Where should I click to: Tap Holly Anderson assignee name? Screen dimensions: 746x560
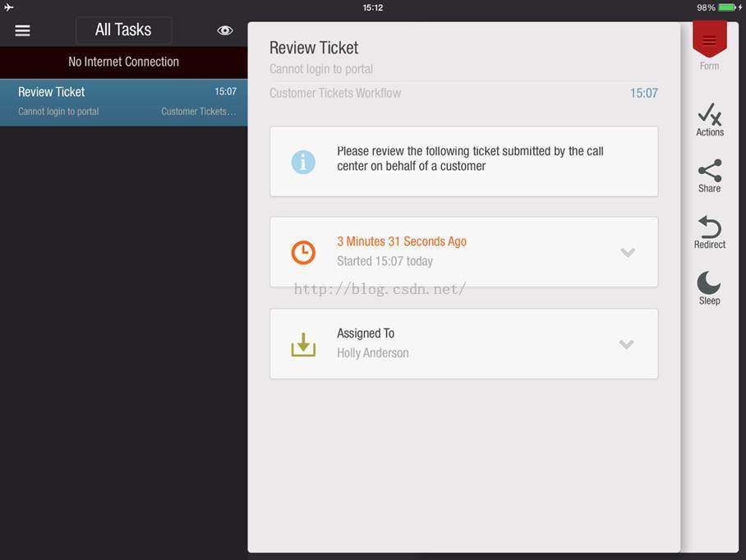tap(372, 353)
